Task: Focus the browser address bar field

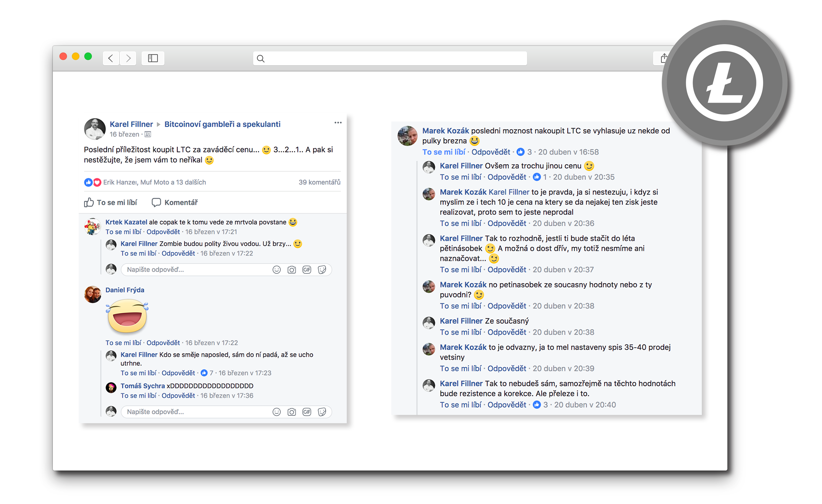Action: click(390, 58)
